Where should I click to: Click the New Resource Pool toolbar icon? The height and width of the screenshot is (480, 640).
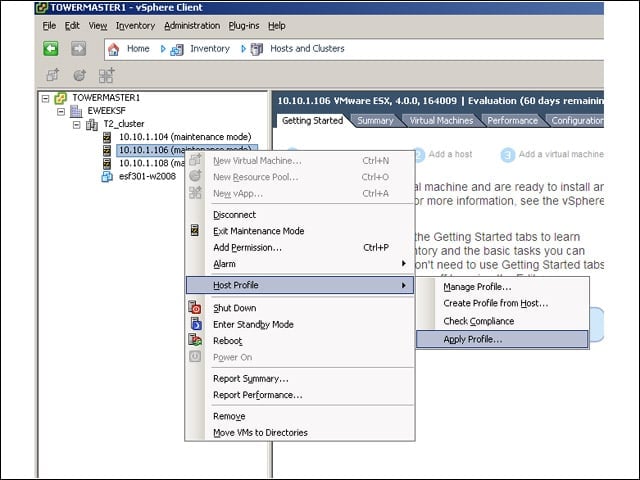point(80,75)
